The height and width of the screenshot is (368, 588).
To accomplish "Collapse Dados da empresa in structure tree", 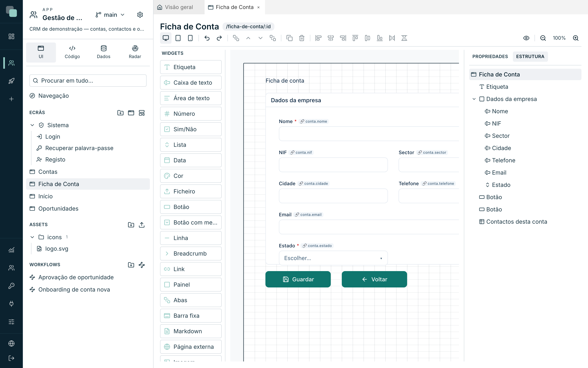I will coord(474,99).
